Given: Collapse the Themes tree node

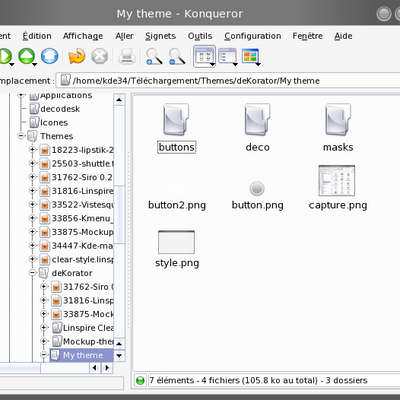Looking at the screenshot, I should point(21,136).
